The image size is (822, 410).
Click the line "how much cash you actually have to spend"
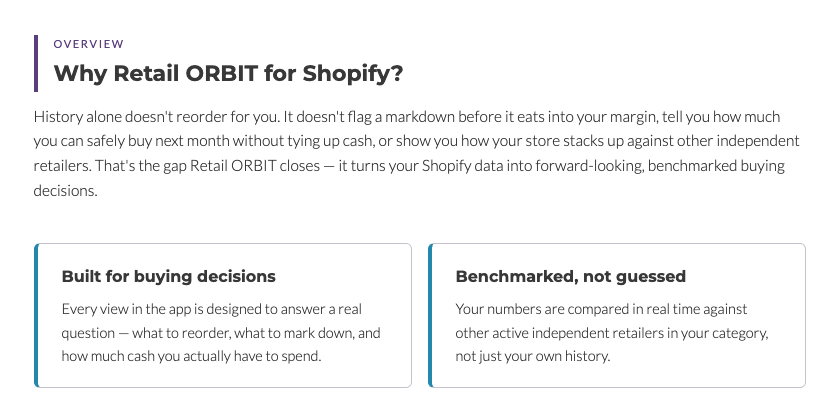coord(191,356)
